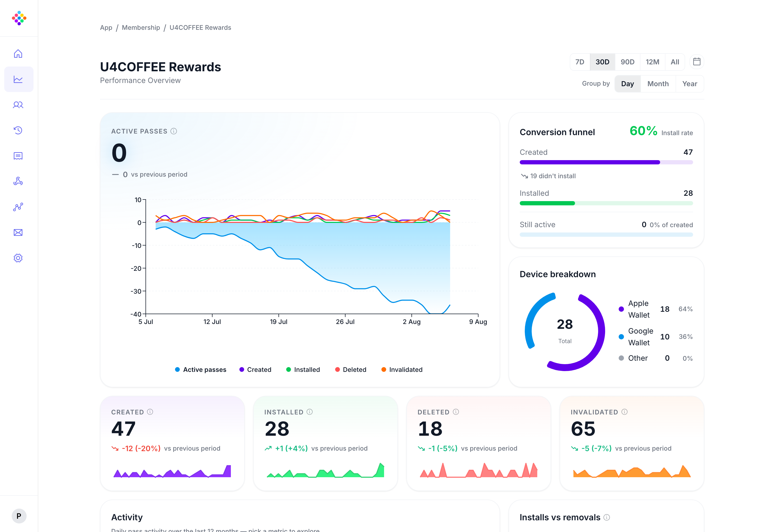Select the All time range

coord(675,62)
